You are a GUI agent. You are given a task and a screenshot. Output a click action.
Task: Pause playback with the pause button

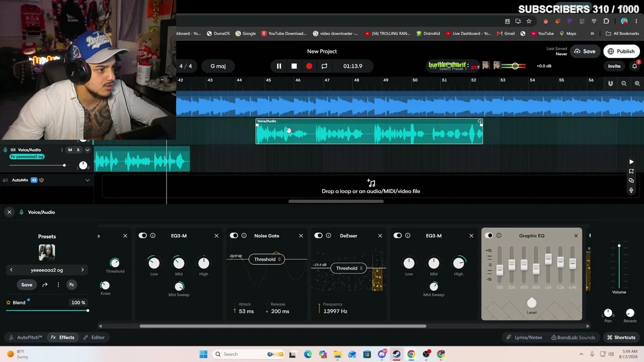[x=279, y=66]
